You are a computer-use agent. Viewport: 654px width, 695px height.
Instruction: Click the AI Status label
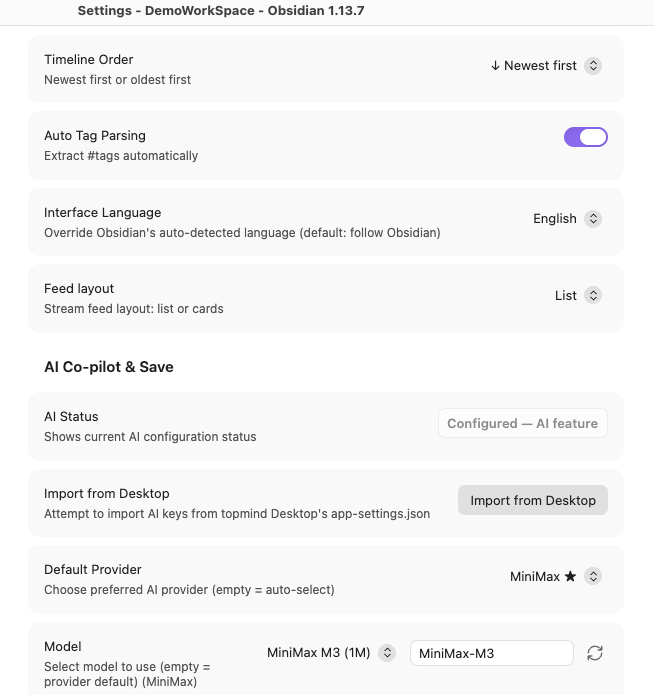(x=71, y=417)
